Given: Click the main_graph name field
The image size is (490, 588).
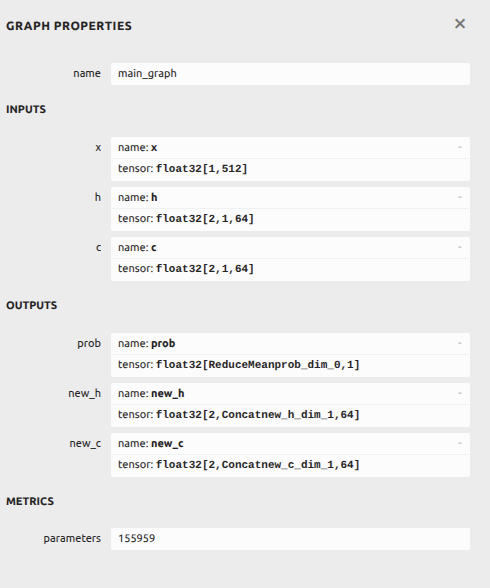Looking at the screenshot, I should pyautogui.click(x=290, y=74).
